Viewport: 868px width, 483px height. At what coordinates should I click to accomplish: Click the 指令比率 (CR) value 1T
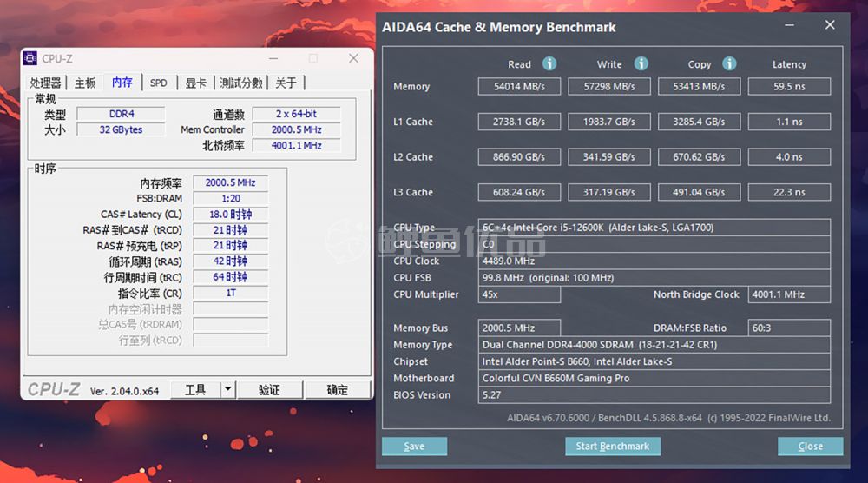coord(230,293)
